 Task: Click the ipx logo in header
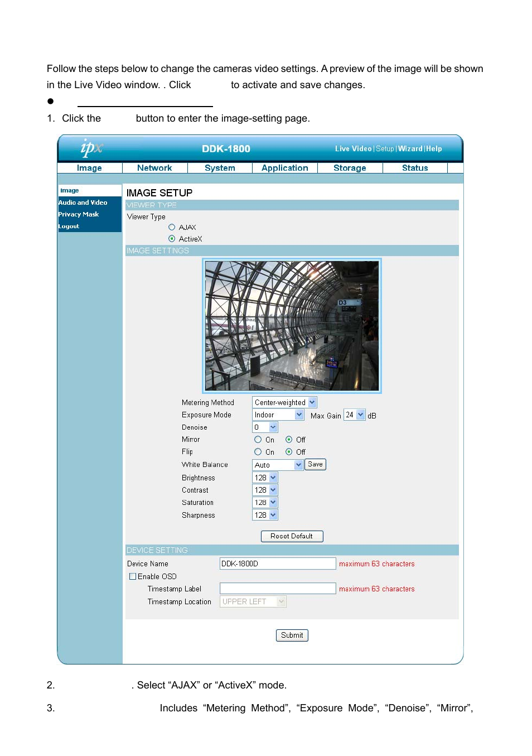tap(91, 148)
